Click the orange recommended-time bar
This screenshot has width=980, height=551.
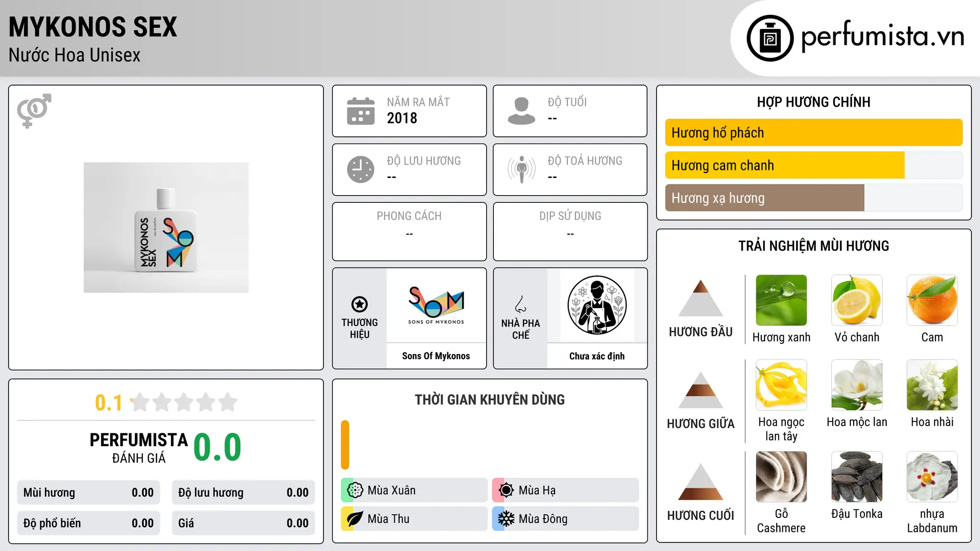point(345,445)
